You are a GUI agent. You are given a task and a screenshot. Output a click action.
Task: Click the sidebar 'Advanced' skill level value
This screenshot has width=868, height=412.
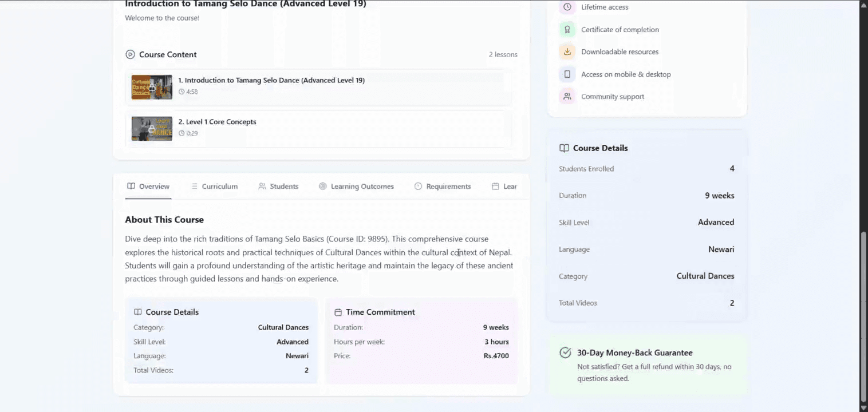[x=716, y=223]
